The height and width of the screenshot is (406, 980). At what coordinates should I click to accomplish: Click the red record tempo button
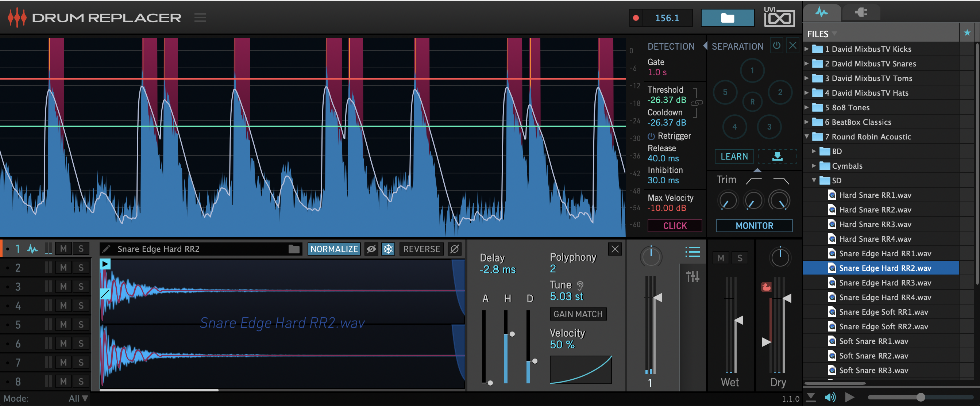point(635,18)
